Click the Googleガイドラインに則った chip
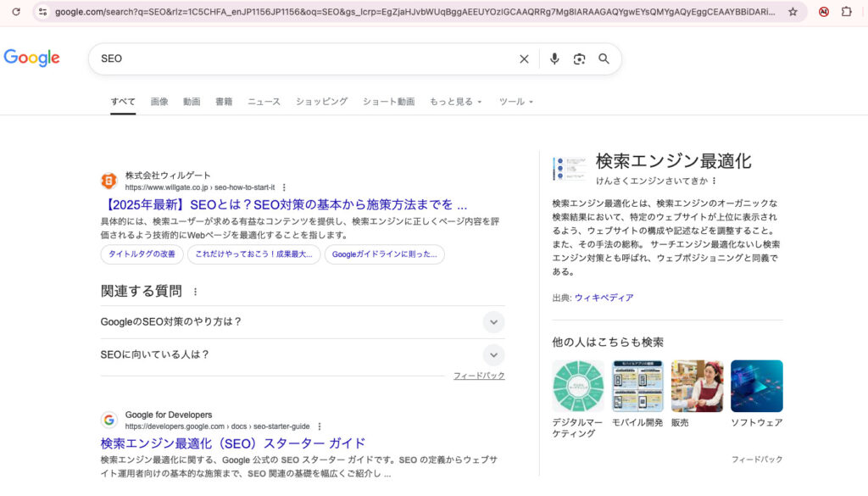The height and width of the screenshot is (496, 868). coord(384,254)
